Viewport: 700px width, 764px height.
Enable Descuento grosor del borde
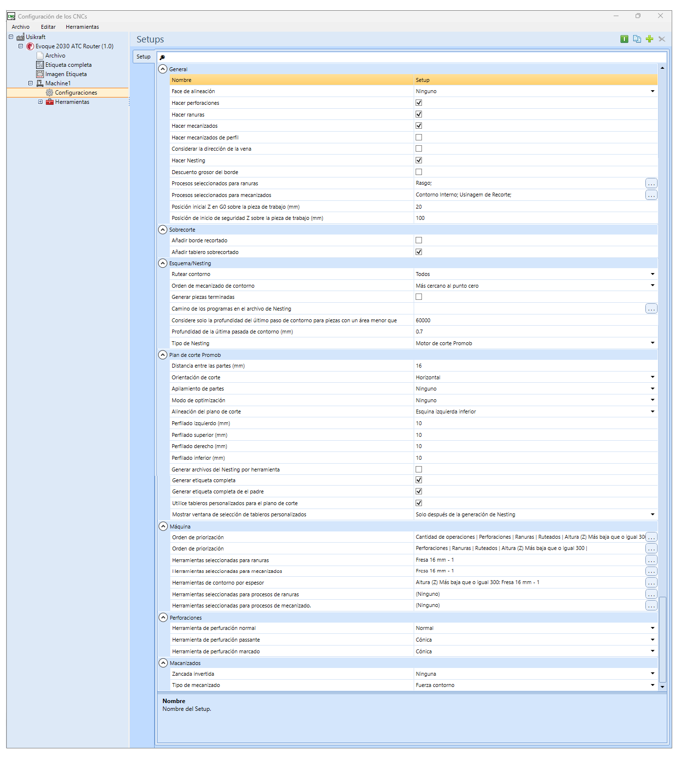419,172
